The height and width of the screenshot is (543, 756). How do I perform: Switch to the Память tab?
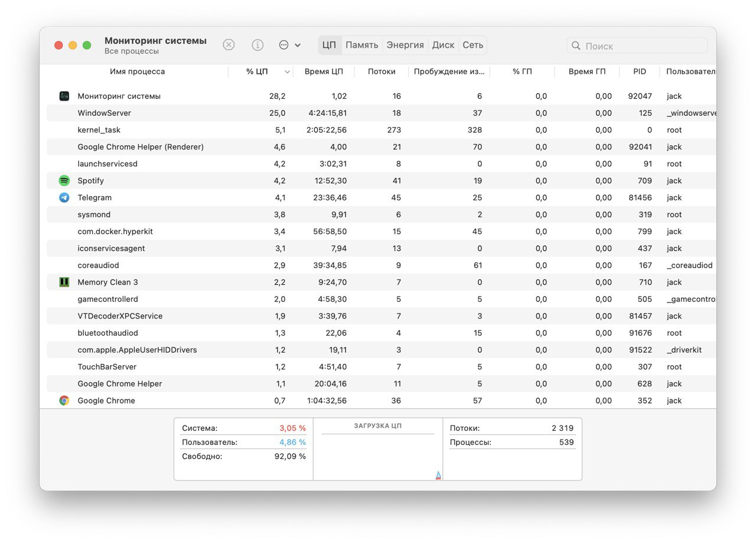click(x=362, y=45)
